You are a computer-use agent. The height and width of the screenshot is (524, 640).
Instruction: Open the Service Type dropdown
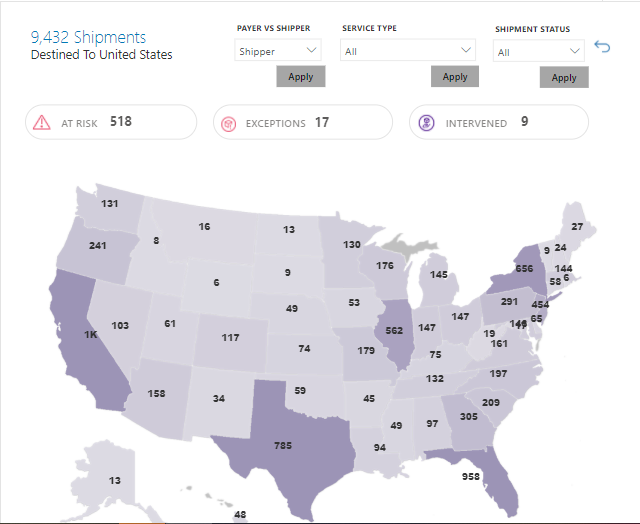(408, 50)
